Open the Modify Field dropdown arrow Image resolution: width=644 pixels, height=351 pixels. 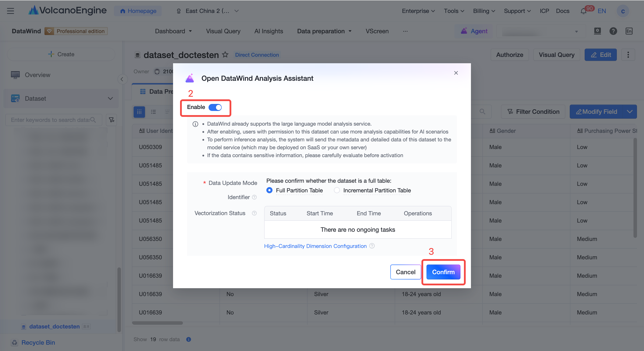pyautogui.click(x=630, y=112)
